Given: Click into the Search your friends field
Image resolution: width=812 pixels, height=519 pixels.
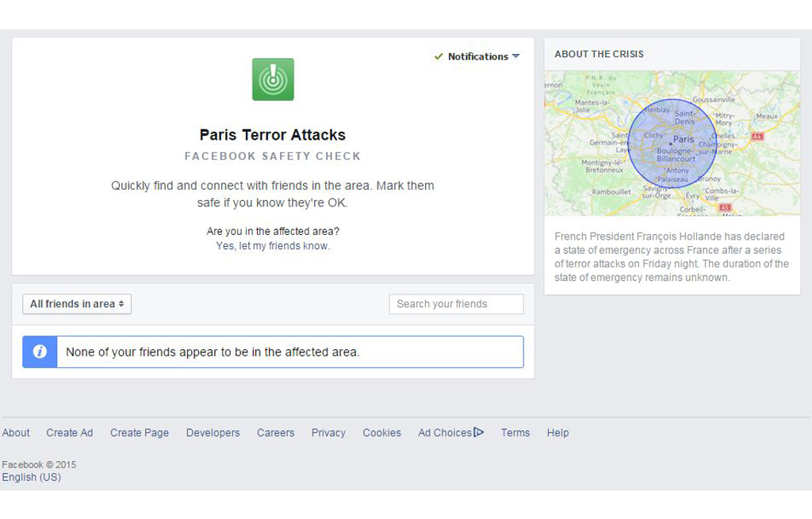Looking at the screenshot, I should (456, 305).
